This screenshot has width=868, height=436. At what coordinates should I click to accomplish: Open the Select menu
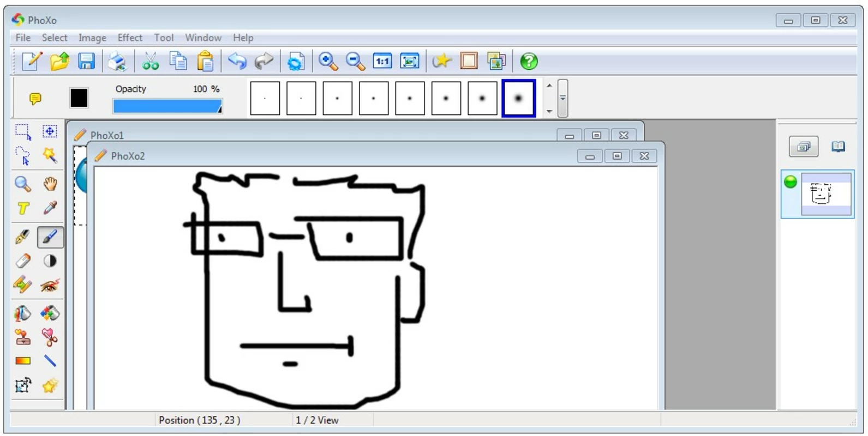click(x=55, y=38)
